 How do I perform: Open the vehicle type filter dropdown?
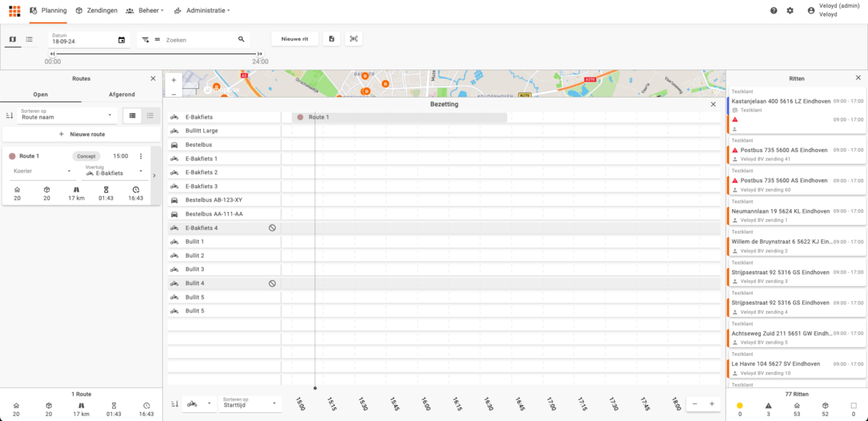click(200, 404)
